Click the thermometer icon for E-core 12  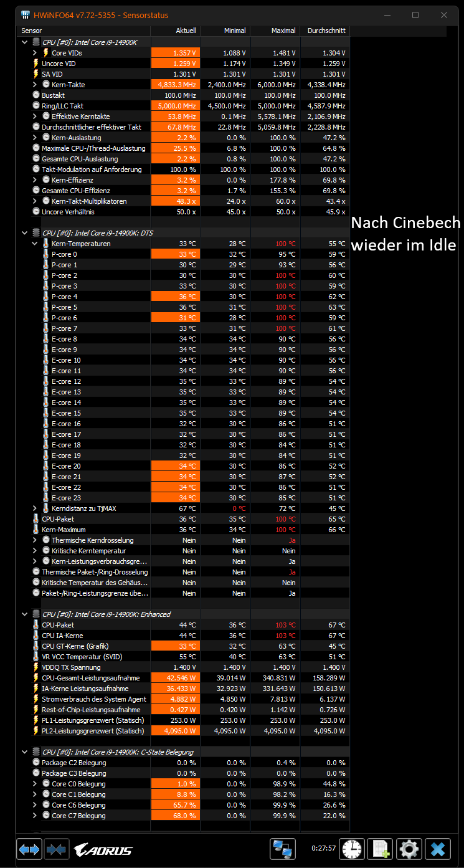tap(45, 381)
